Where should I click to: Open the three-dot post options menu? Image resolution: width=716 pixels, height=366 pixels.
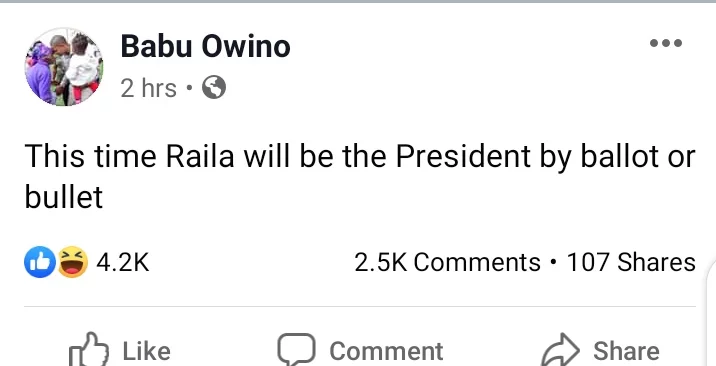[666, 43]
